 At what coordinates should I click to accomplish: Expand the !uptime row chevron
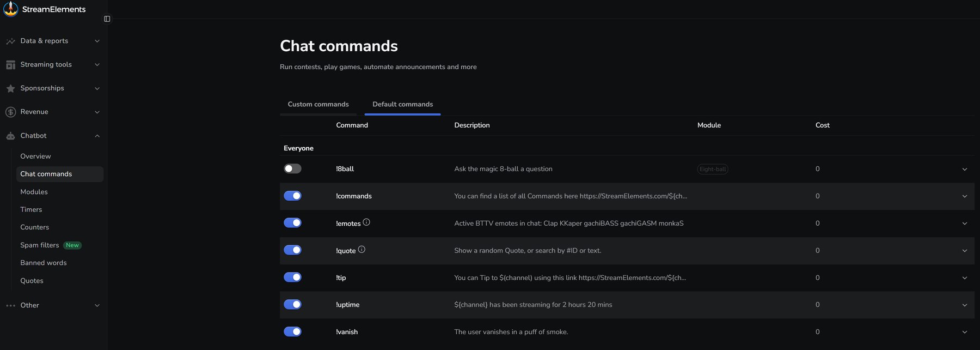964,305
